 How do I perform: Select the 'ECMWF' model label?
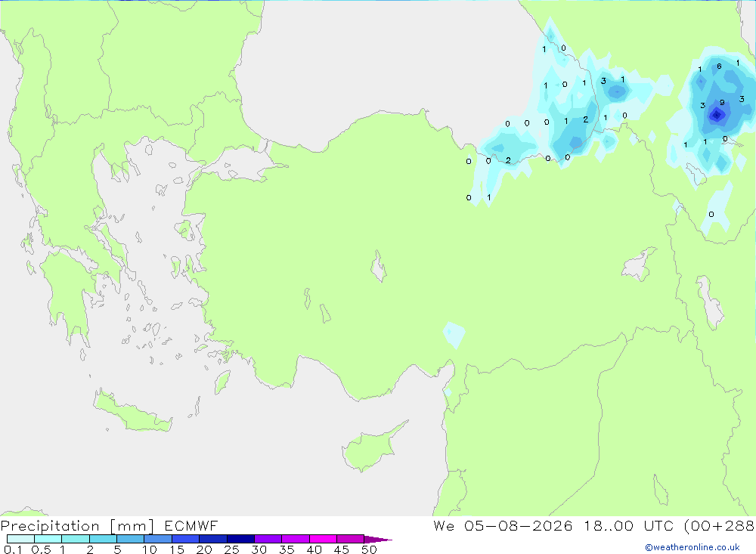pos(191,525)
